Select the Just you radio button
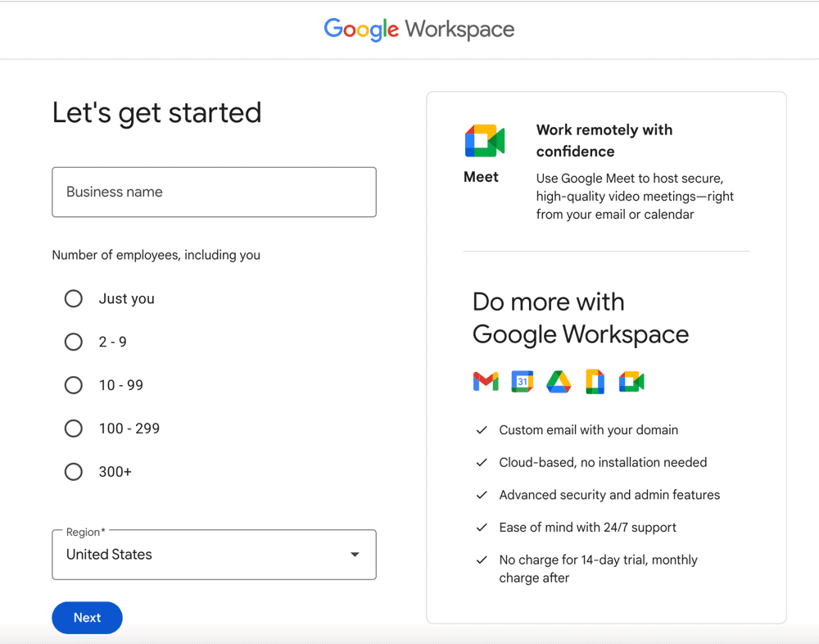Screen dimensions: 819x644 [x=74, y=298]
